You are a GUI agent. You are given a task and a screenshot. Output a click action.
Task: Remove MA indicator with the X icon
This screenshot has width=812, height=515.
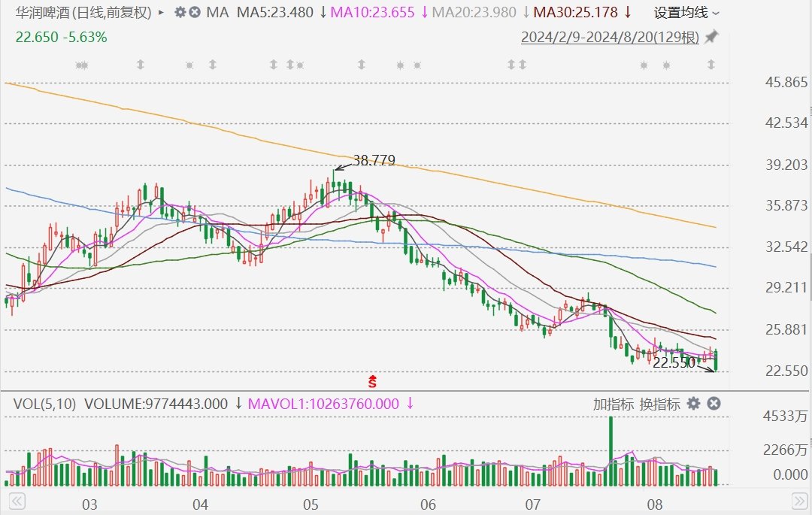pos(195,13)
